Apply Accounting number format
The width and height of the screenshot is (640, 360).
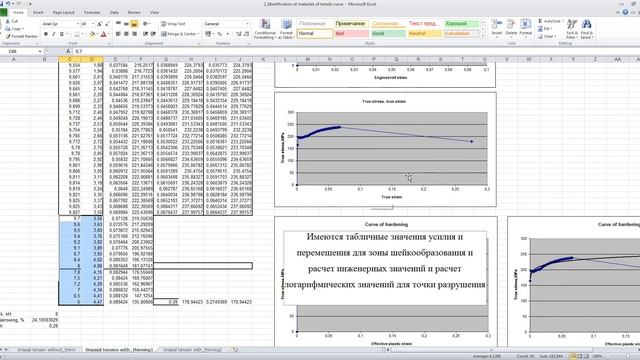(209, 34)
